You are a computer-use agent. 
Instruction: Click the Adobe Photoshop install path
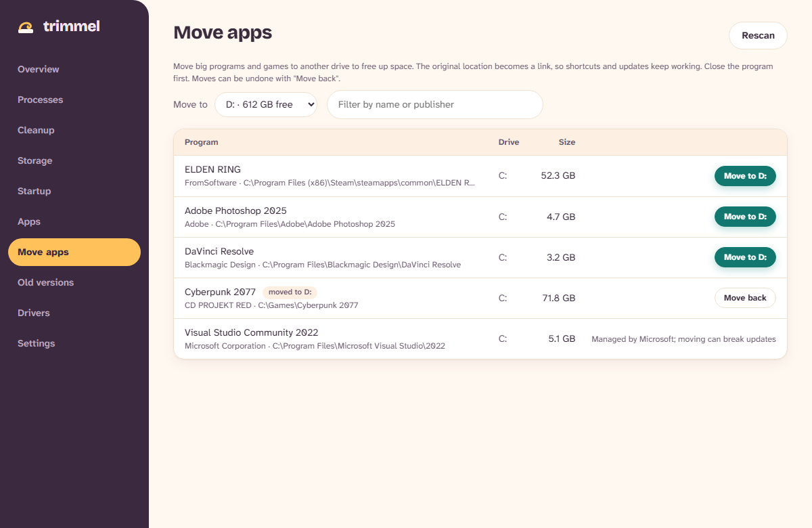click(290, 224)
